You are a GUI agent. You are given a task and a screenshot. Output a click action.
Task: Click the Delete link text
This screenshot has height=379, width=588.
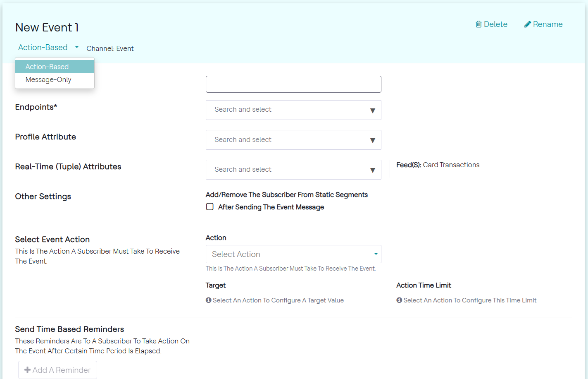click(495, 24)
